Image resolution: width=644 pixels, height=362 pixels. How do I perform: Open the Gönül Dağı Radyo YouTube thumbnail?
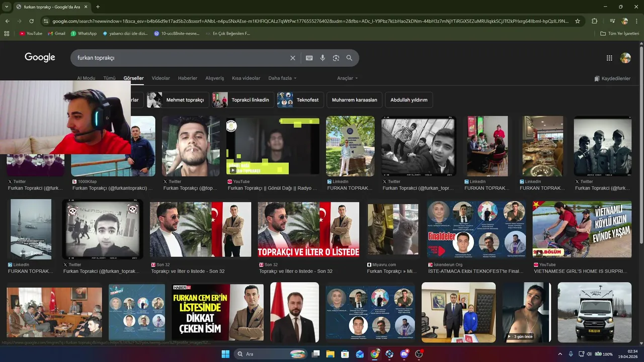click(x=273, y=146)
